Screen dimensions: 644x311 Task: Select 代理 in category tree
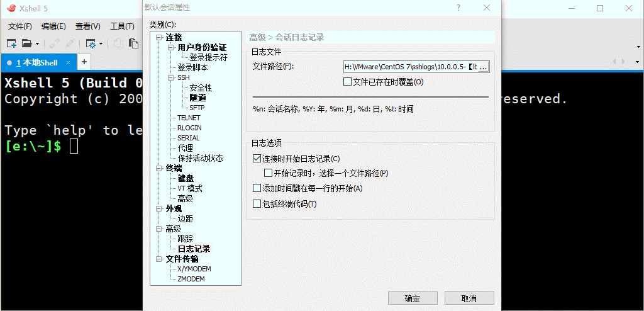[x=186, y=148]
